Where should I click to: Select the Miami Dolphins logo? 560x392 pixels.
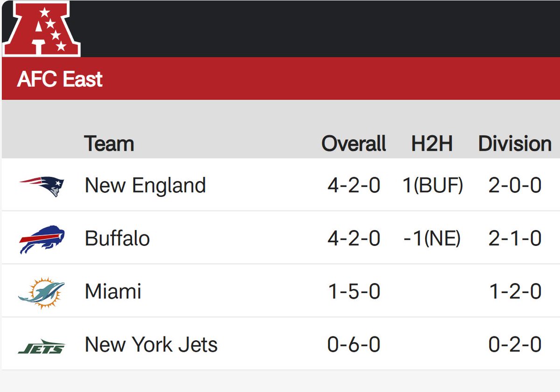coord(42,293)
